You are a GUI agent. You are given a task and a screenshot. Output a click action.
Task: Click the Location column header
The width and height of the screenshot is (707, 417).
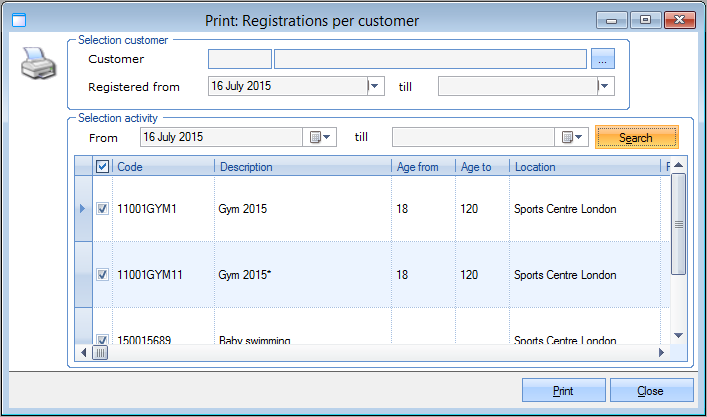[x=584, y=167]
